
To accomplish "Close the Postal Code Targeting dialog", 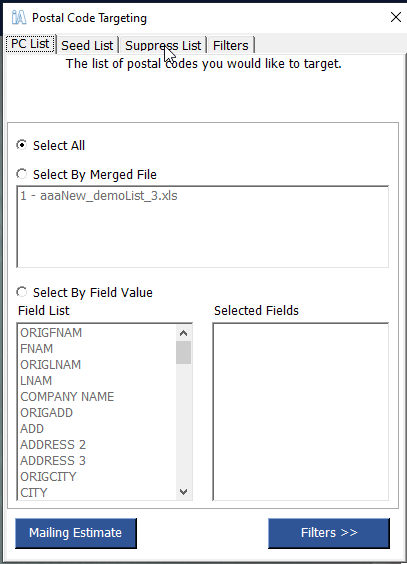I will tap(395, 17).
